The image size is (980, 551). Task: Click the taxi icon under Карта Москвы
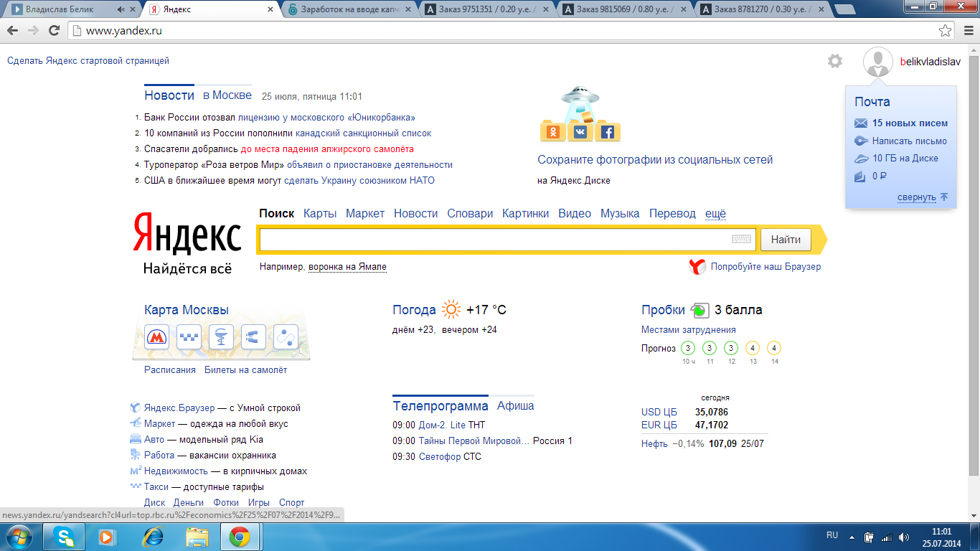(x=189, y=336)
